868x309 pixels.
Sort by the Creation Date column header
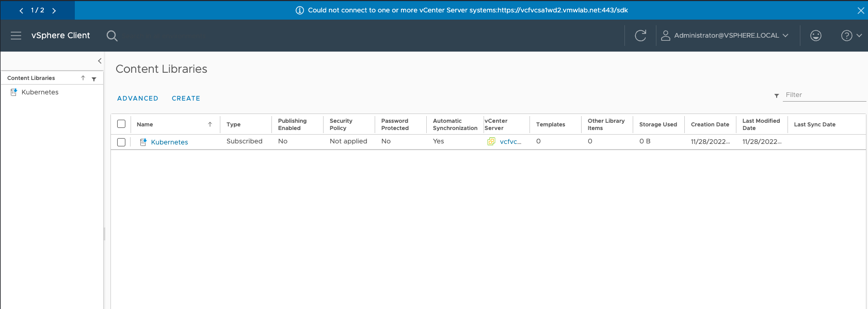(x=710, y=124)
